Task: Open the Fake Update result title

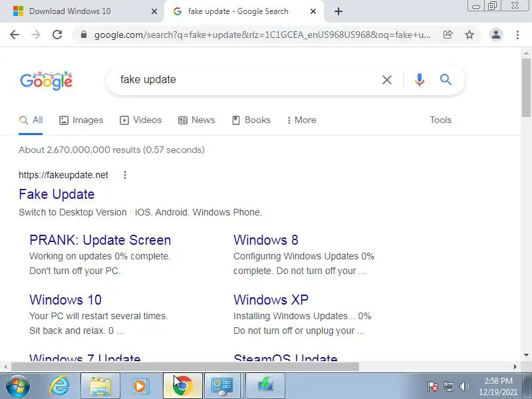Action: (57, 194)
